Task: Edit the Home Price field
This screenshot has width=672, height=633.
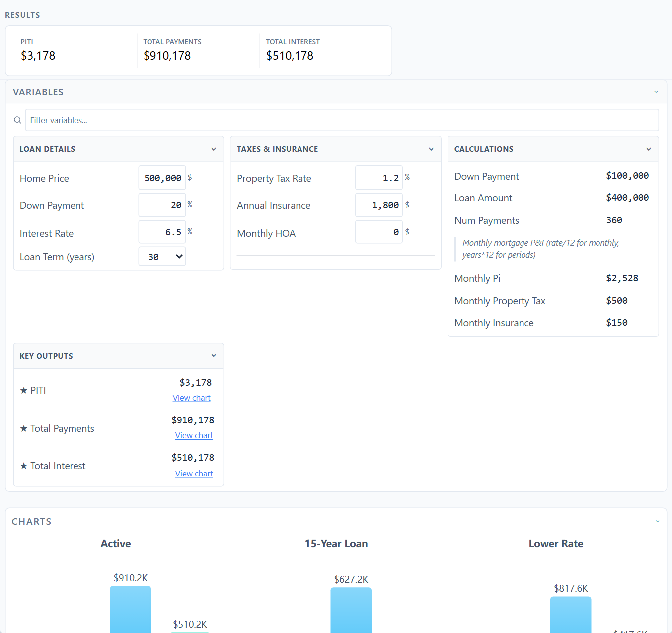Action: pyautogui.click(x=162, y=178)
